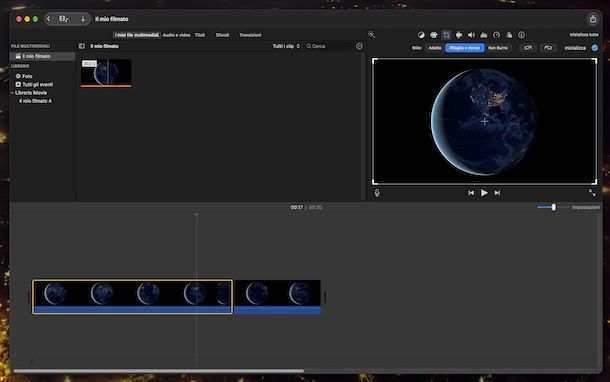The height and width of the screenshot is (382, 610).
Task: Adjust the timeline zoom slider
Action: point(553,207)
